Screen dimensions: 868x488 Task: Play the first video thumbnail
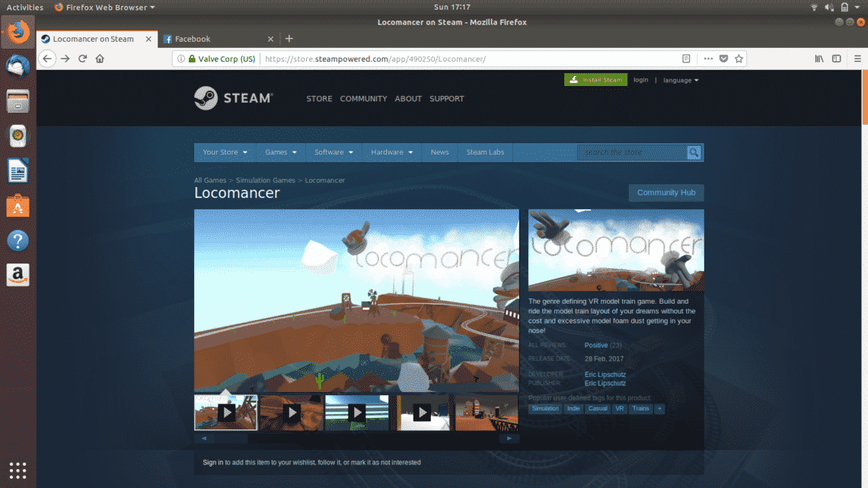[x=226, y=412]
